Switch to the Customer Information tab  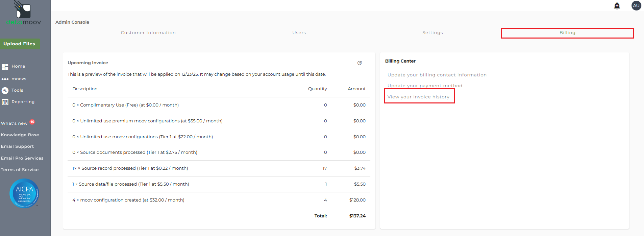coord(148,33)
